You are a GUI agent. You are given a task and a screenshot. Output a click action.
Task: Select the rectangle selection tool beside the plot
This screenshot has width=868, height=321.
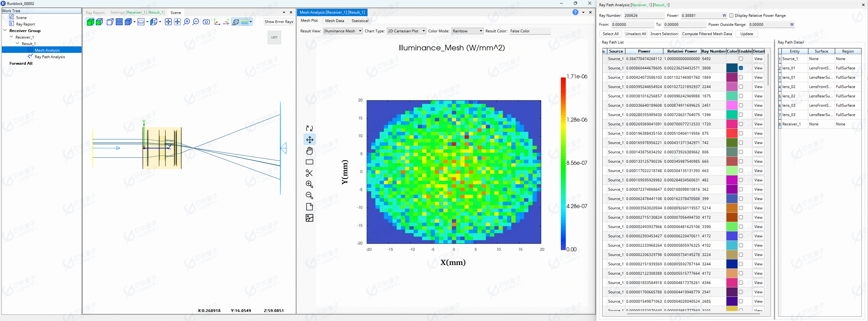(x=309, y=162)
